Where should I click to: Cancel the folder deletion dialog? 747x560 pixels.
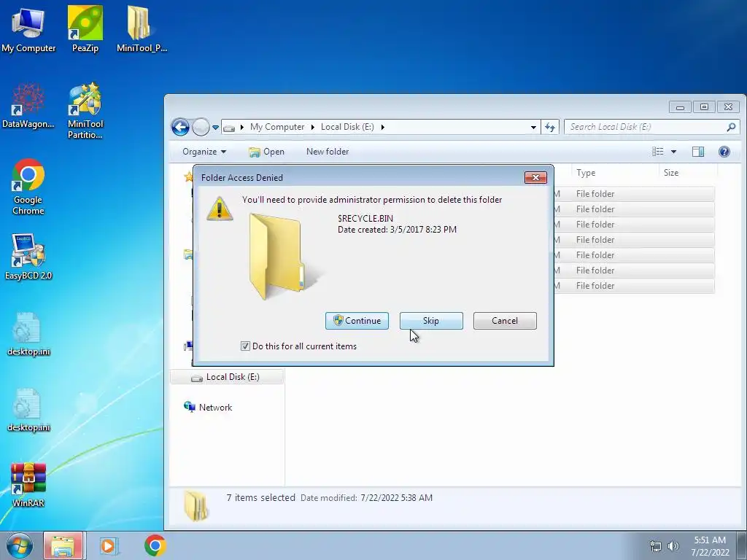point(505,321)
